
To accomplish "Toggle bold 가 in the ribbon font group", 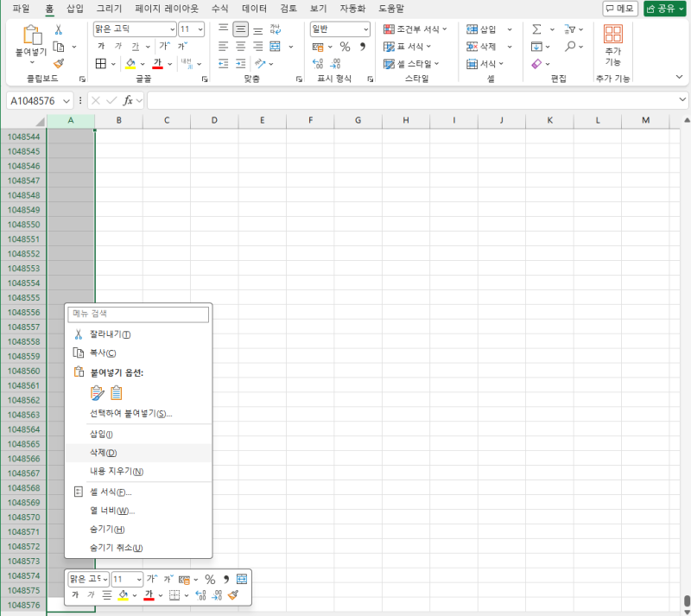I will coord(101,47).
